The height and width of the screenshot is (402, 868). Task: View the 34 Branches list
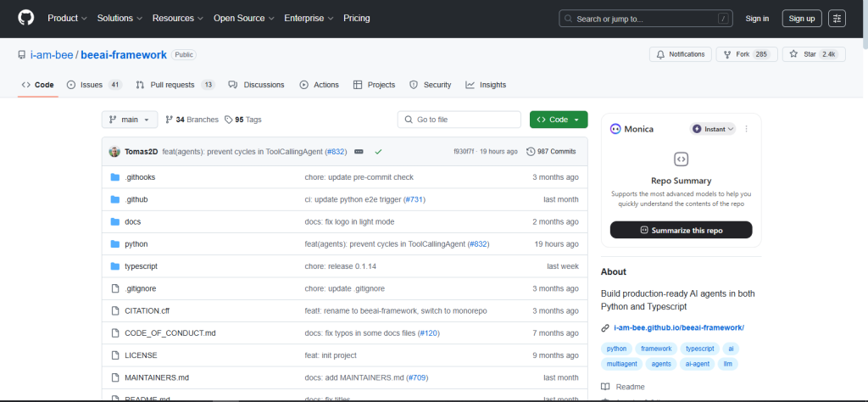192,120
